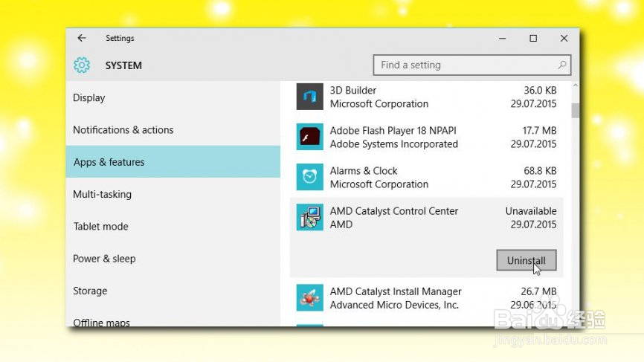The width and height of the screenshot is (644, 362).
Task: Click the scrollbar up arrow
Action: tap(575, 85)
